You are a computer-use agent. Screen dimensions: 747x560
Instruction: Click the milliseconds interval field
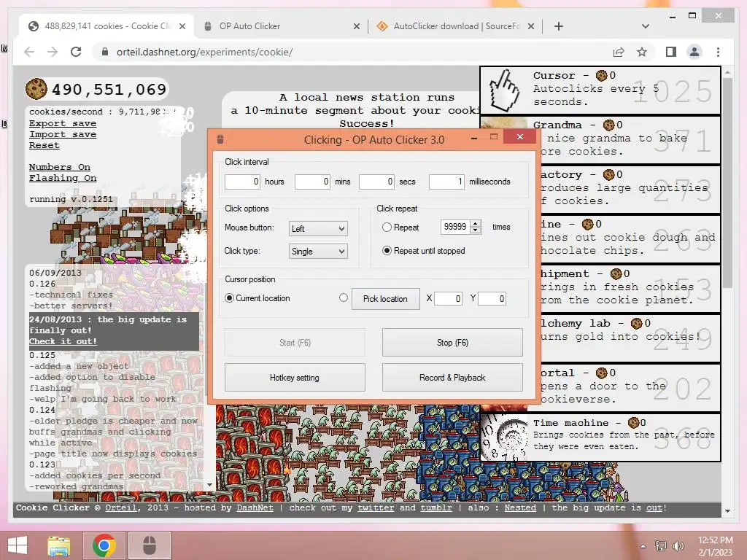[x=446, y=182]
